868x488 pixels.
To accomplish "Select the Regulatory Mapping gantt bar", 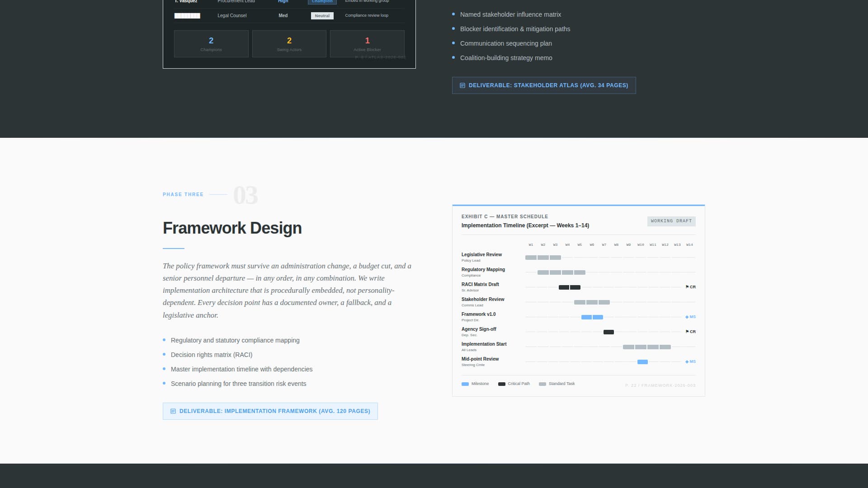I will [x=561, y=272].
